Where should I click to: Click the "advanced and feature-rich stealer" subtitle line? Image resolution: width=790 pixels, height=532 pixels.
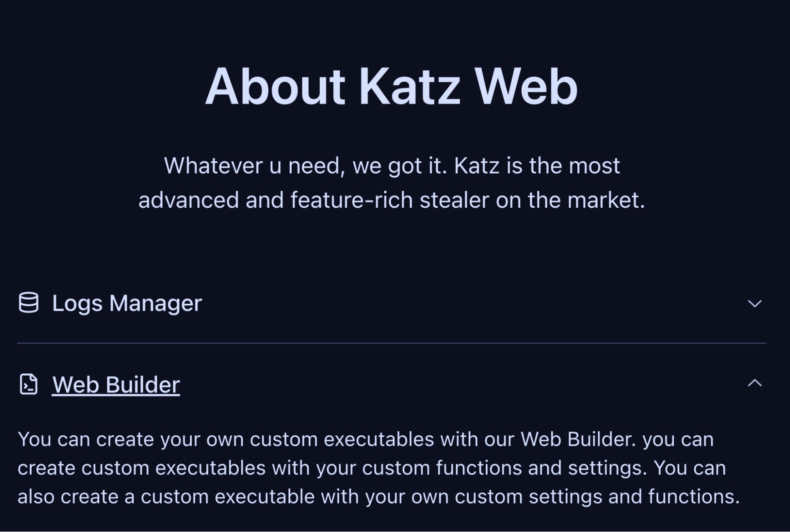click(391, 200)
